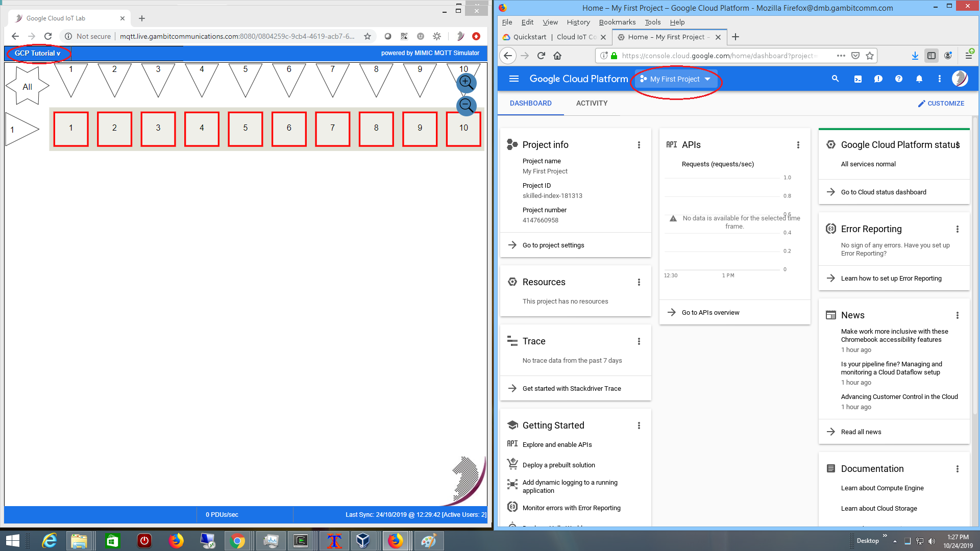Open APIs card options menu
Viewport: 980px width, 551px height.
point(798,145)
